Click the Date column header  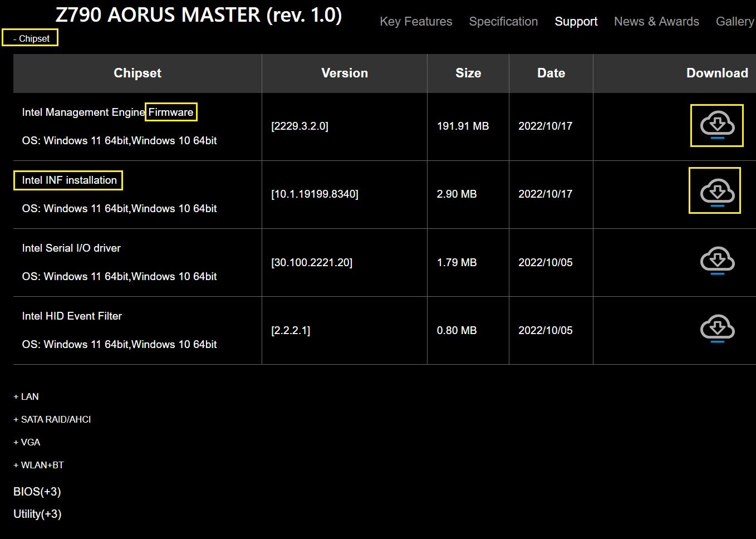pyautogui.click(x=551, y=73)
